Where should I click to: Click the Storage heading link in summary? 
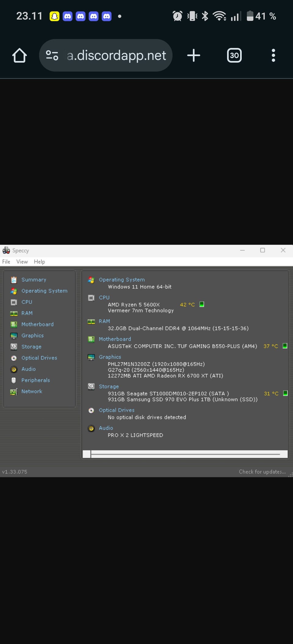(x=109, y=386)
